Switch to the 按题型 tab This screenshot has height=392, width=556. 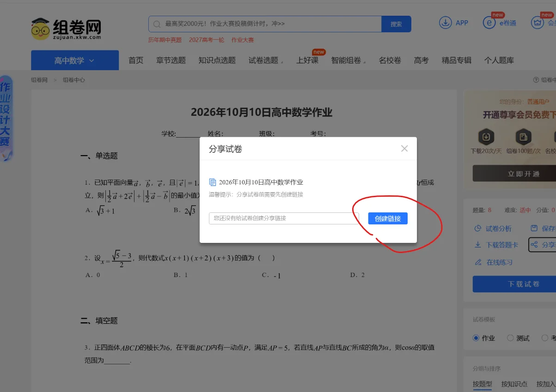pyautogui.click(x=483, y=384)
